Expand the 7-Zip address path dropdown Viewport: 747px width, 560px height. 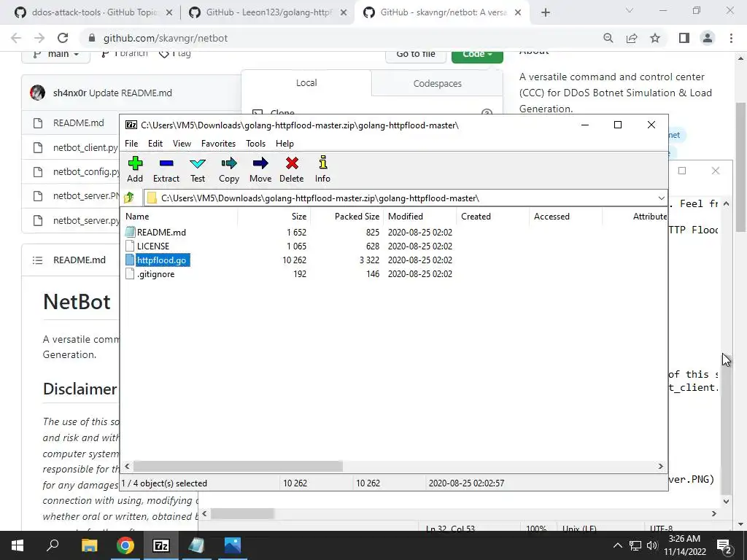[661, 198]
